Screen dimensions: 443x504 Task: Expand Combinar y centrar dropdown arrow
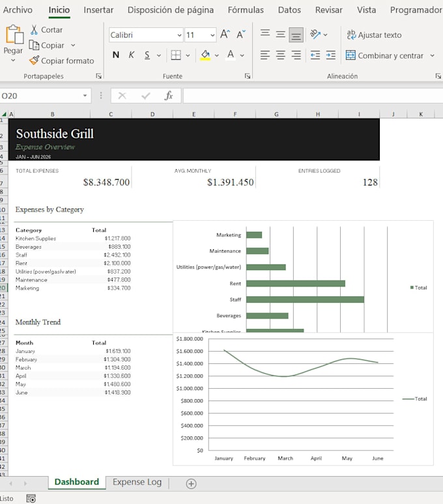coord(433,55)
